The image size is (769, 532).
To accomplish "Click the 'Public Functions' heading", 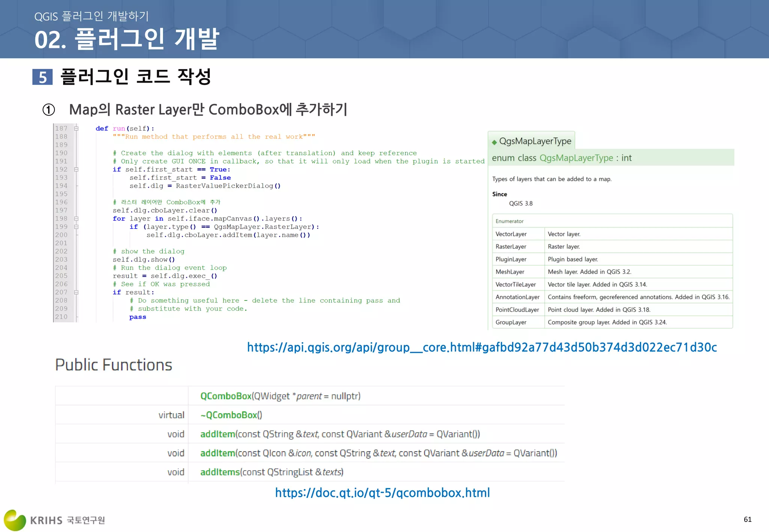I will coord(113,365).
